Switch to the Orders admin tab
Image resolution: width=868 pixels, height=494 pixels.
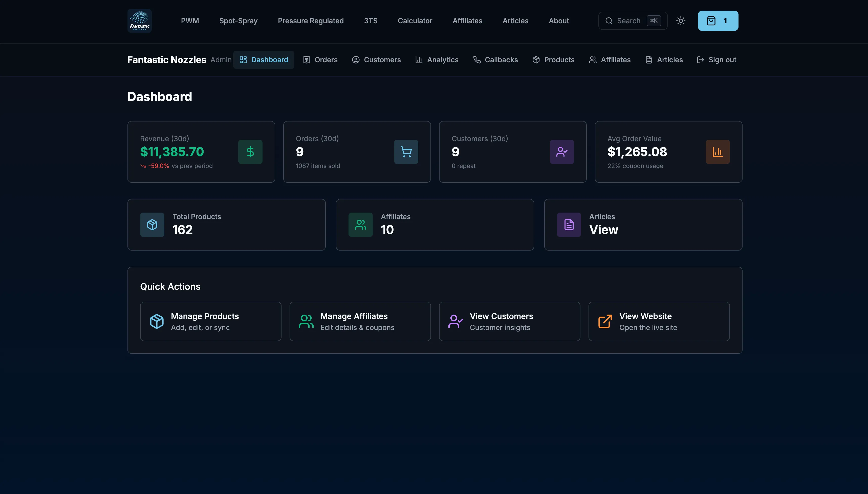(320, 60)
